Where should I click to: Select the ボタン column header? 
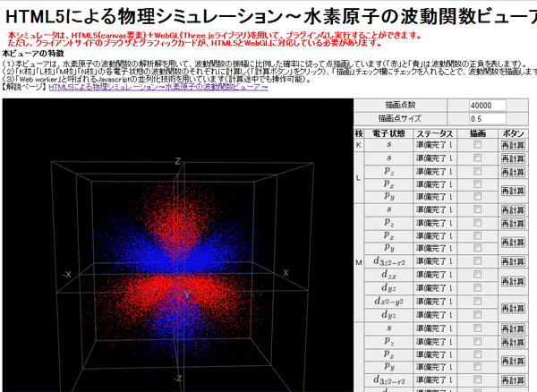(513, 133)
